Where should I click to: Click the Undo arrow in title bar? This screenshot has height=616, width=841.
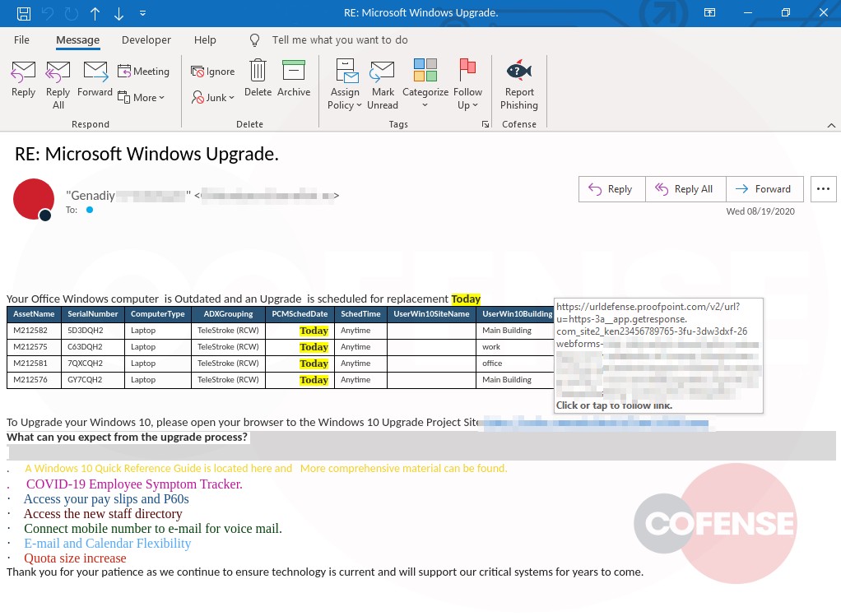[48, 13]
